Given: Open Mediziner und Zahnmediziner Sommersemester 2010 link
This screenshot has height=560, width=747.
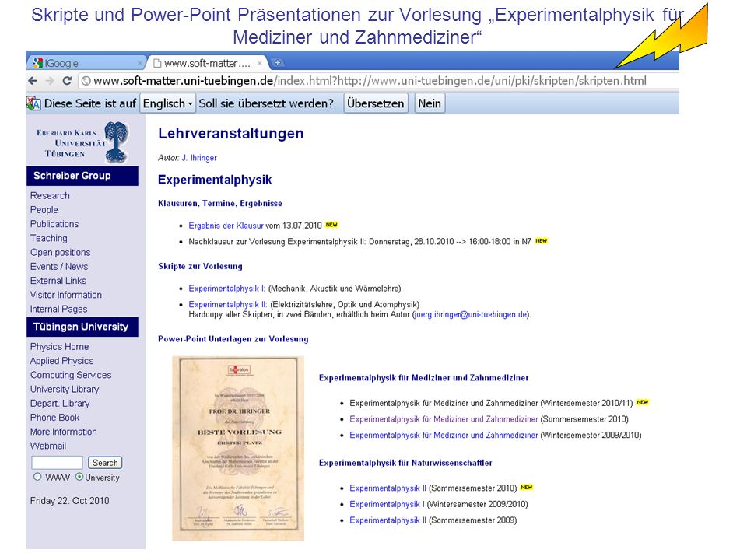Looking at the screenshot, I should coord(444,419).
